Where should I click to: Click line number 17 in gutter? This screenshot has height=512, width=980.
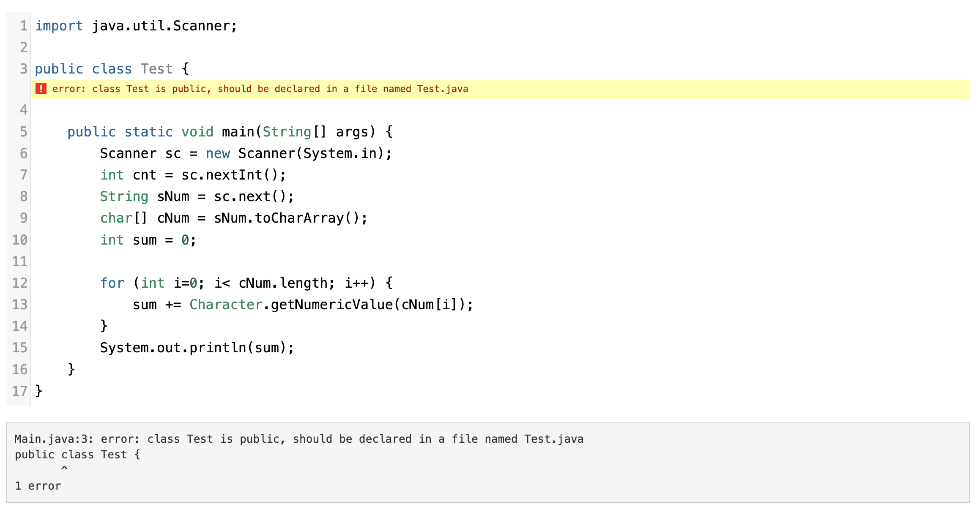tap(19, 391)
